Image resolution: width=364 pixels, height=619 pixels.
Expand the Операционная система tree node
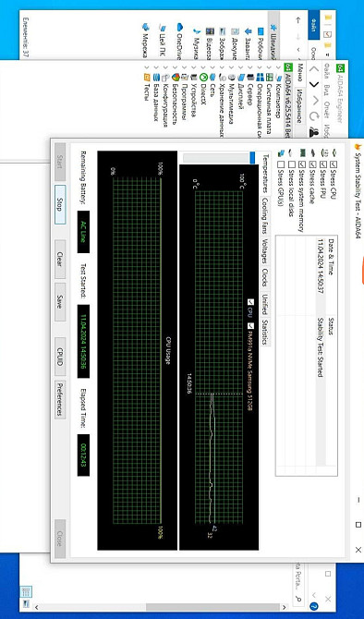click(x=261, y=67)
